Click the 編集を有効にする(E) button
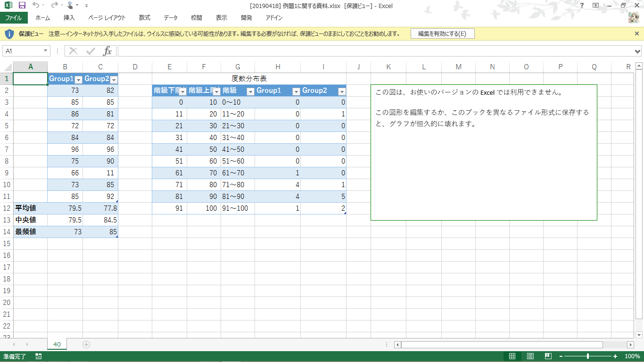Viewport: 644px width, 362px height. (x=442, y=34)
